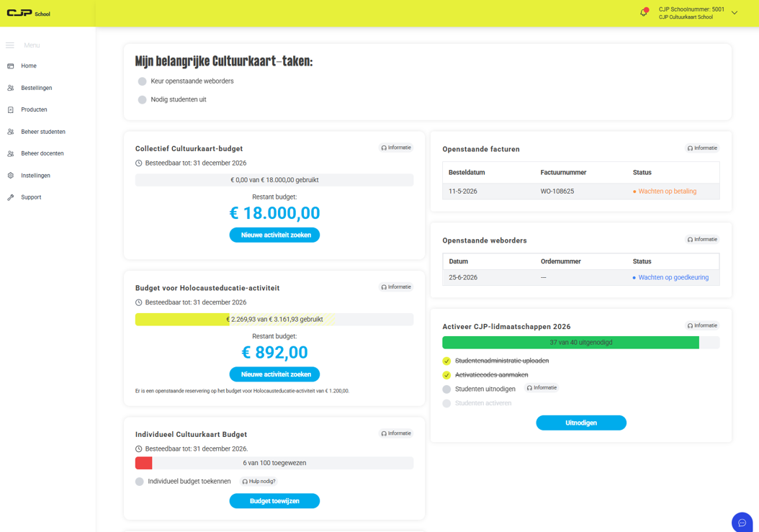Open Beheer studenten in the sidebar

(43, 132)
